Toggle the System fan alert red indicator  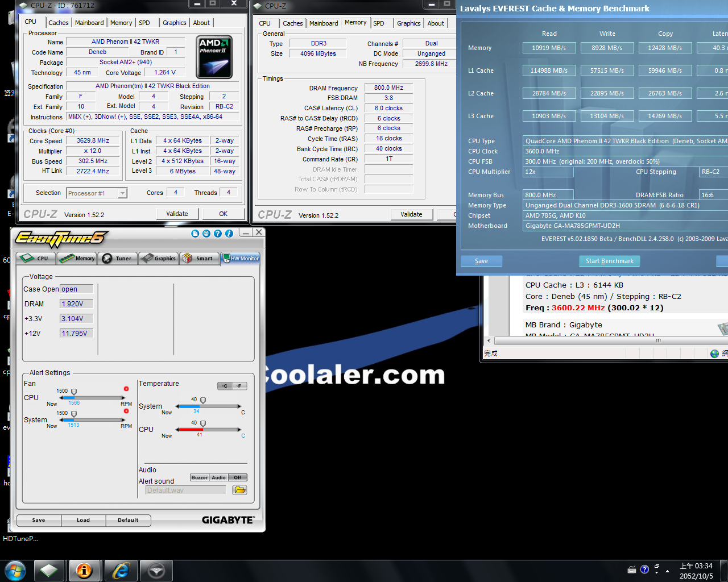click(126, 411)
